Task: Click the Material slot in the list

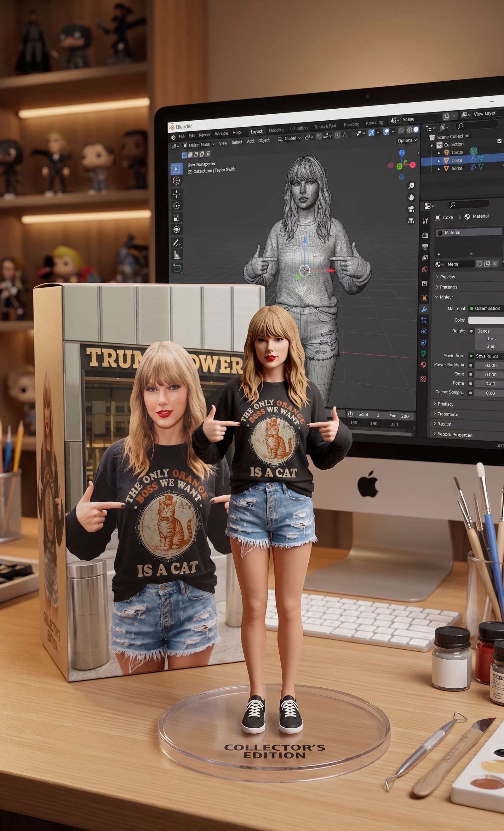Action: pyautogui.click(x=469, y=232)
